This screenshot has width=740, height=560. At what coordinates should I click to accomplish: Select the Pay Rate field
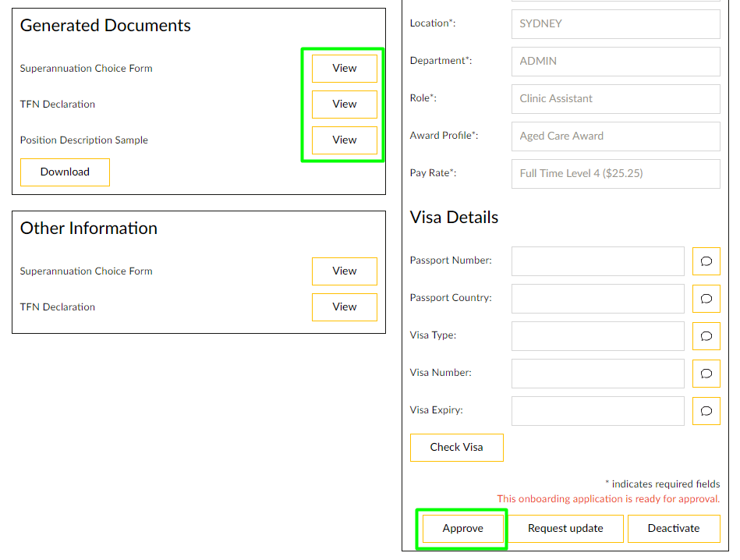point(616,174)
